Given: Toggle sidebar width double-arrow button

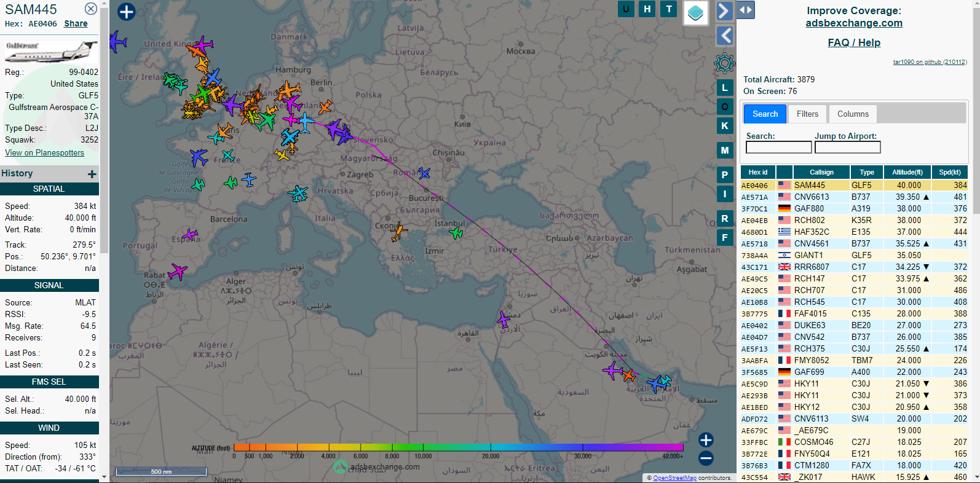Looking at the screenshot, I should pos(745,10).
